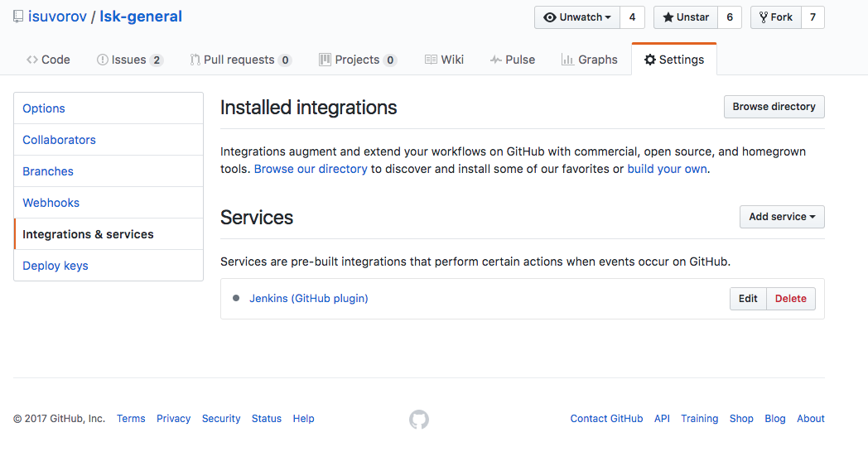The image size is (868, 461).
Task: Click the Pulse activity icon
Action: click(496, 60)
